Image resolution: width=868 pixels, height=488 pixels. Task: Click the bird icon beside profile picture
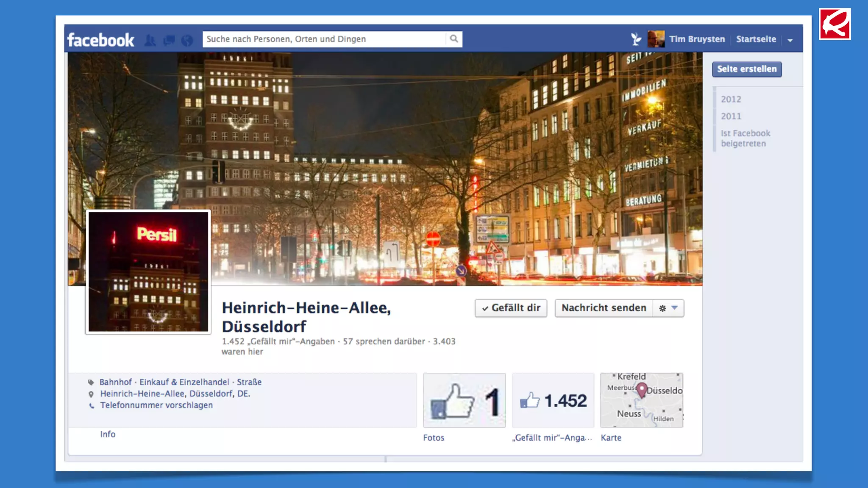coord(635,39)
